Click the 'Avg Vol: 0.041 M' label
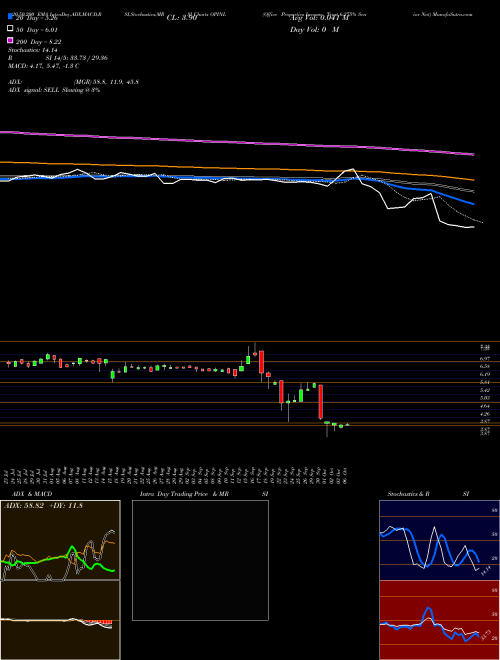Screen dimensions: 500x660 point(319,18)
